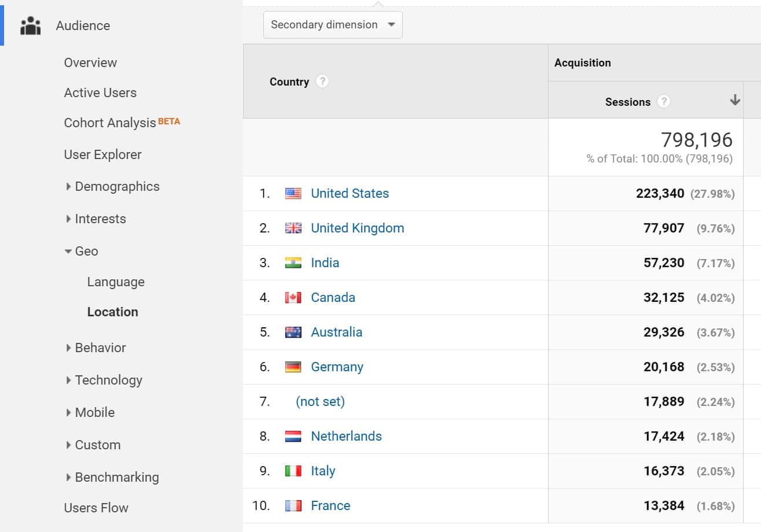Viewport: 761px width, 532px height.
Task: Expand the Demographics section
Action: (117, 186)
